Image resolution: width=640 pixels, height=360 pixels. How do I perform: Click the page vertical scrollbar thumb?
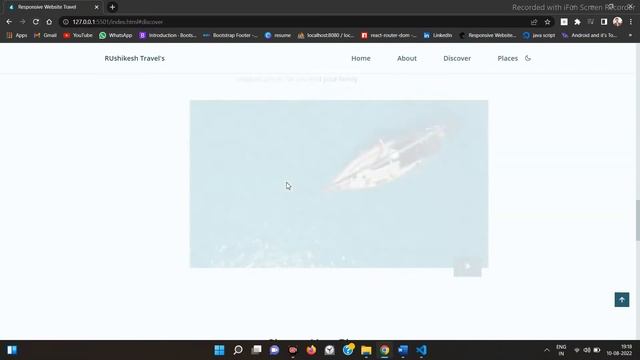tap(637, 220)
